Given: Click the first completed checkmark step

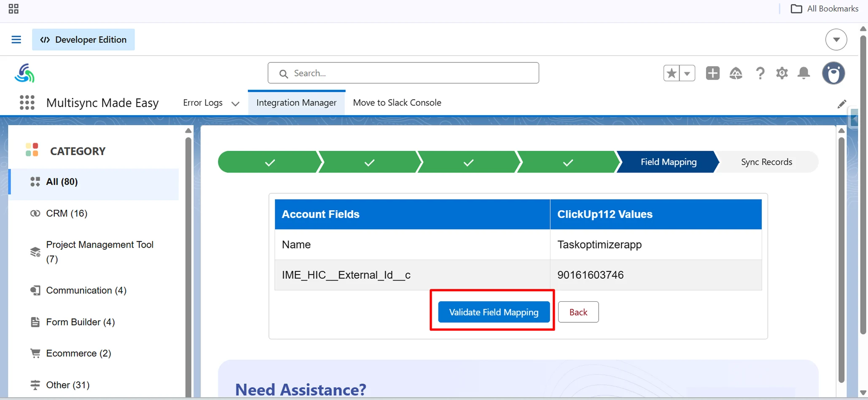Looking at the screenshot, I should point(270,162).
